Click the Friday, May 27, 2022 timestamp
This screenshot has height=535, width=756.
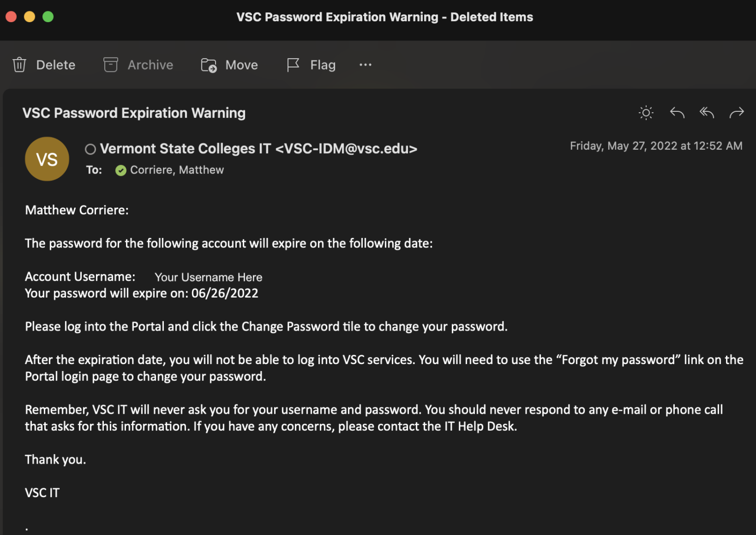[x=656, y=146]
